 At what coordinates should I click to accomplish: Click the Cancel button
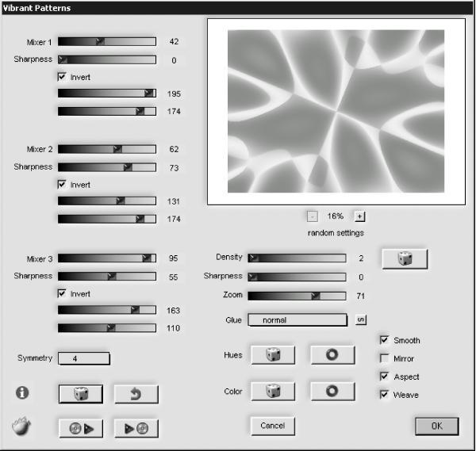[273, 426]
